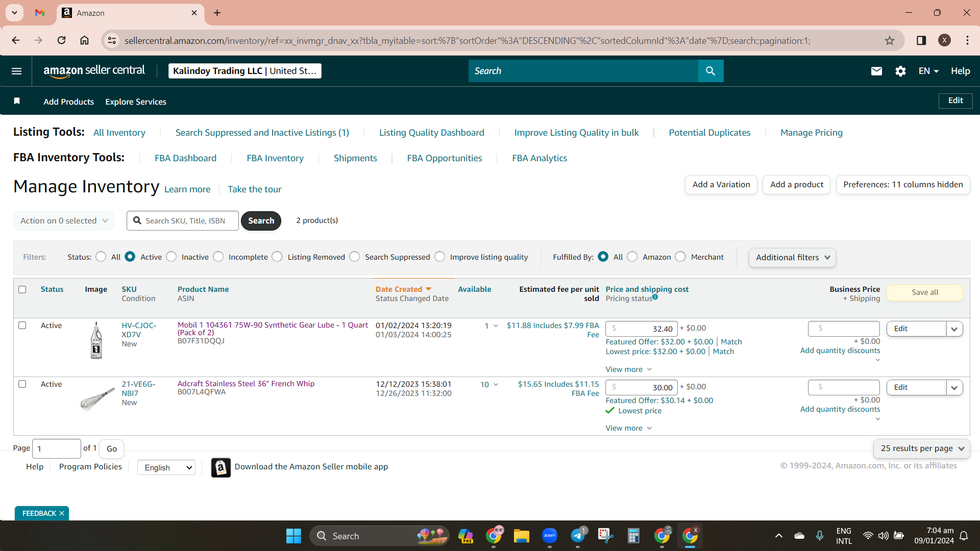The image size is (980, 551).
Task: Open the English language selector in footer
Action: 166,467
